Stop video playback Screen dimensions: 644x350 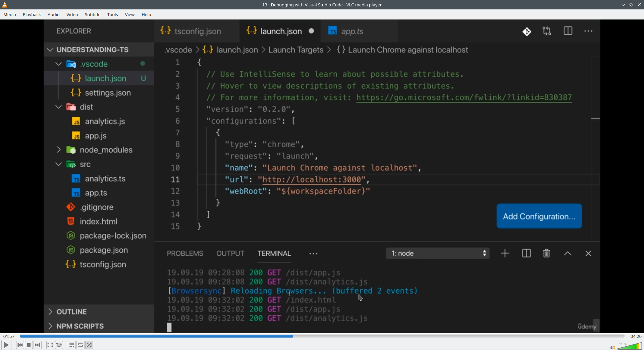[x=29, y=345]
